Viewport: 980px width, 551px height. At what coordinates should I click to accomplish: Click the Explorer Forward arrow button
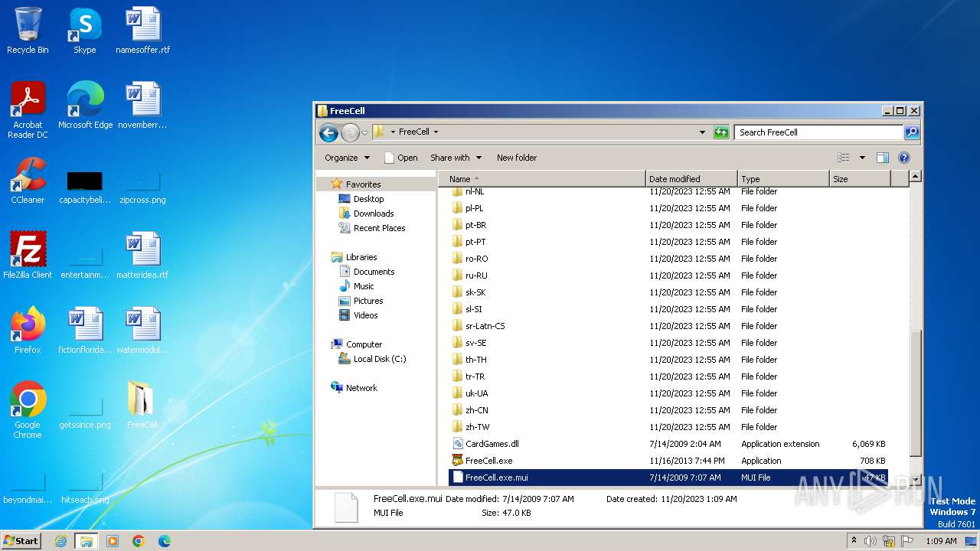(350, 132)
